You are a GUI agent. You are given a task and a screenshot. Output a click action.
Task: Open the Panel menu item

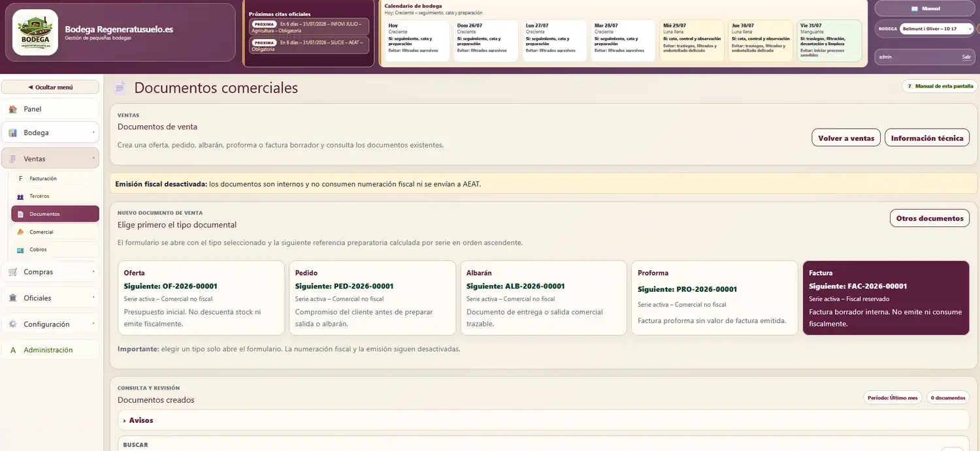[50, 109]
